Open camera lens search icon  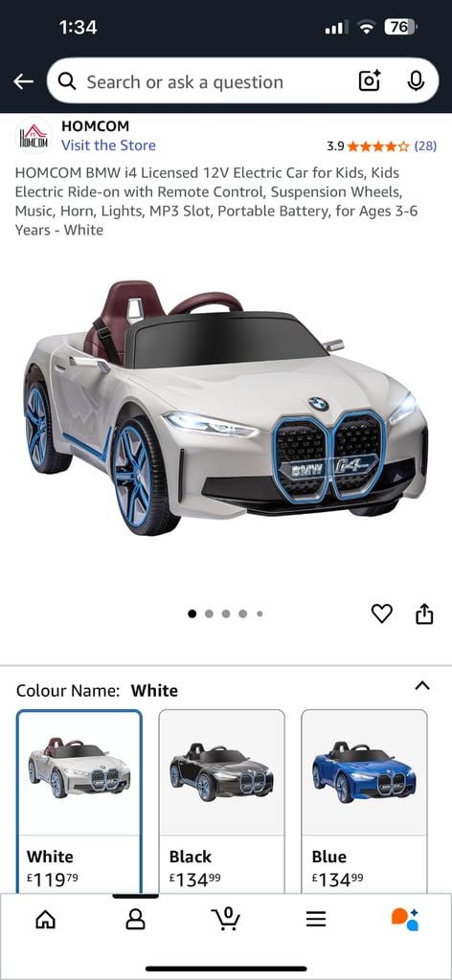click(x=370, y=81)
